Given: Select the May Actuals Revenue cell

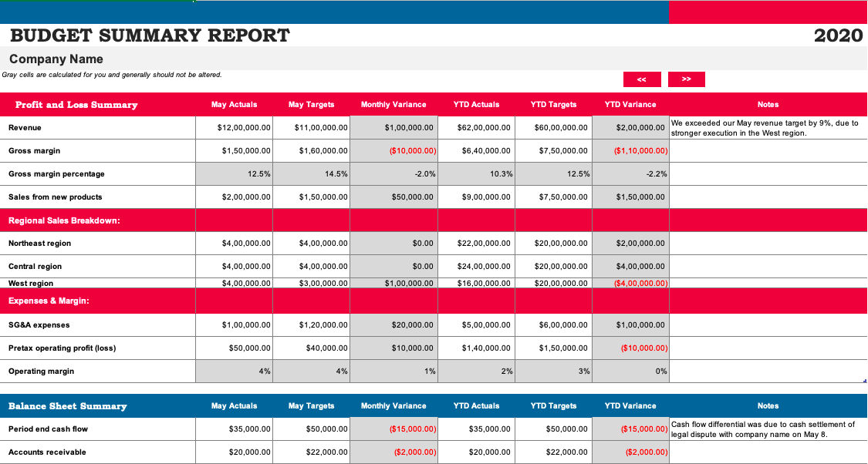Looking at the screenshot, I should [234, 128].
